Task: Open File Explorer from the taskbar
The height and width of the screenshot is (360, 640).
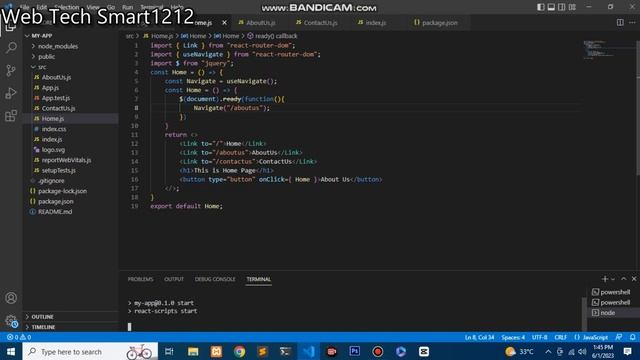Action: [193, 351]
